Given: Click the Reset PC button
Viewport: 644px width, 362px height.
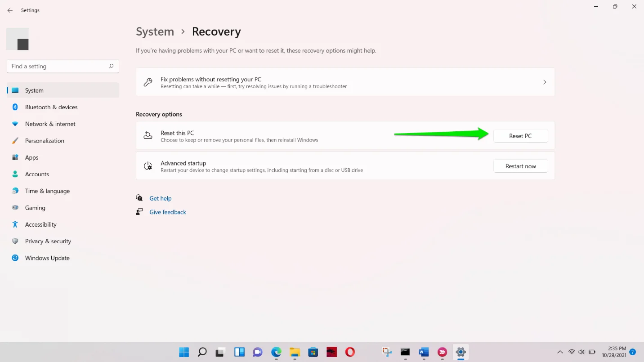Looking at the screenshot, I should coord(520,136).
